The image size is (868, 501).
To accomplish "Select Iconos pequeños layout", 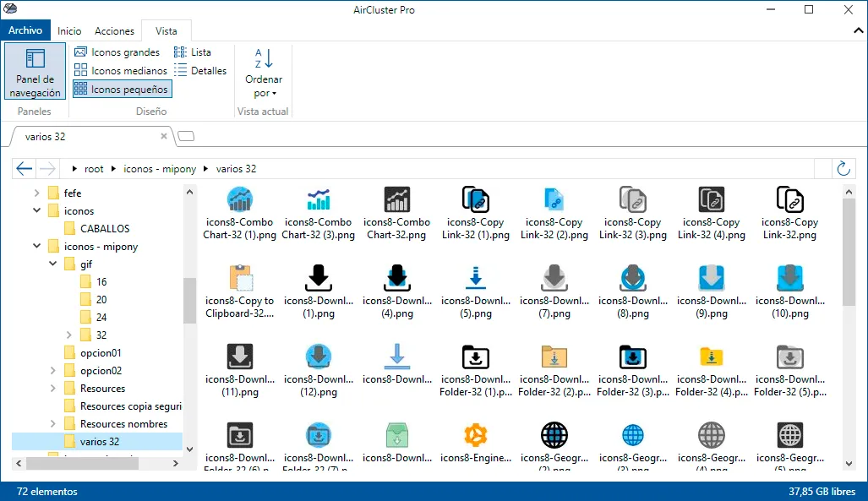I will 122,89.
